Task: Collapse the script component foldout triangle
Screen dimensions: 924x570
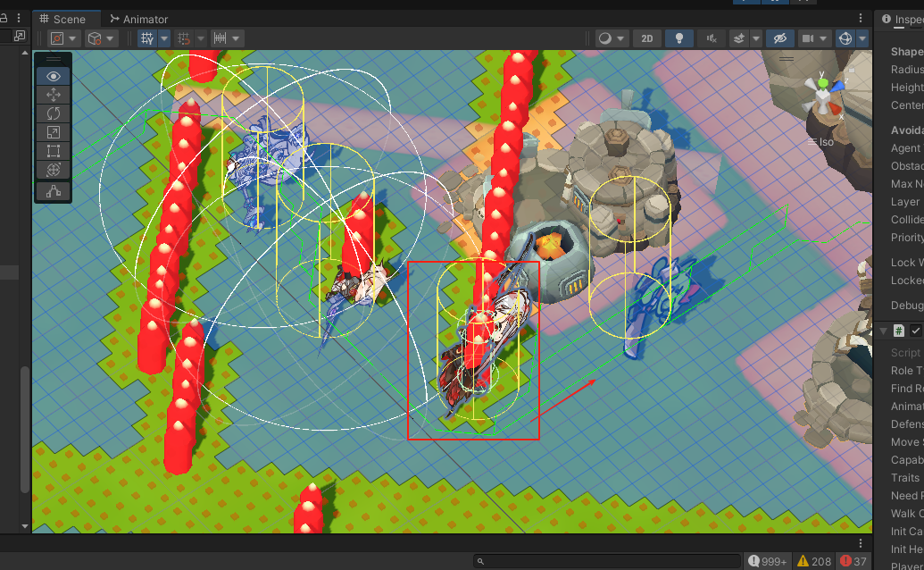Action: tap(883, 331)
